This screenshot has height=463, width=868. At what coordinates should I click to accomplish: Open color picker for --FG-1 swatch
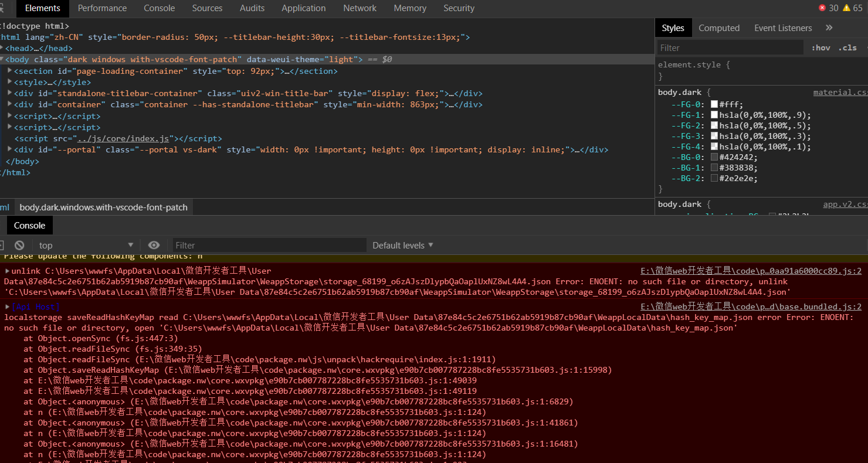pos(714,115)
